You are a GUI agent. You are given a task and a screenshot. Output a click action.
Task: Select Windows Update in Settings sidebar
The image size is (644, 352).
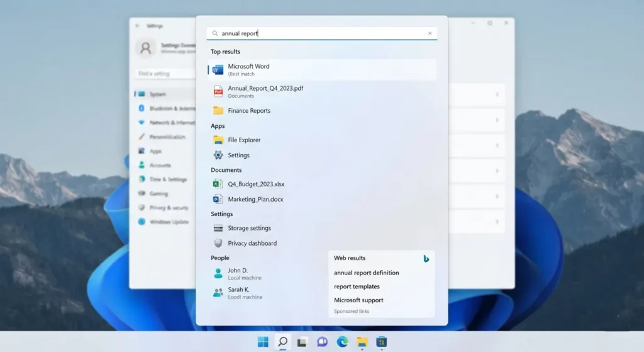pos(165,222)
